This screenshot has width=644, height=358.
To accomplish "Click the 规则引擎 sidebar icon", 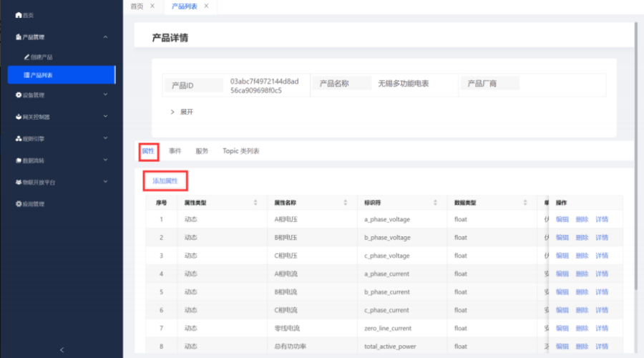I will pos(19,138).
